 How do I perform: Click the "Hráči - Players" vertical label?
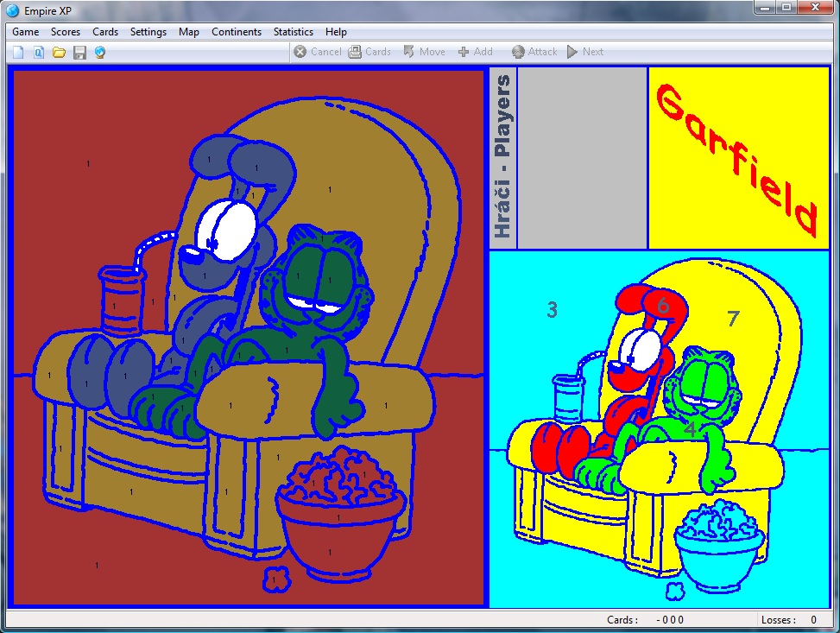(502, 157)
